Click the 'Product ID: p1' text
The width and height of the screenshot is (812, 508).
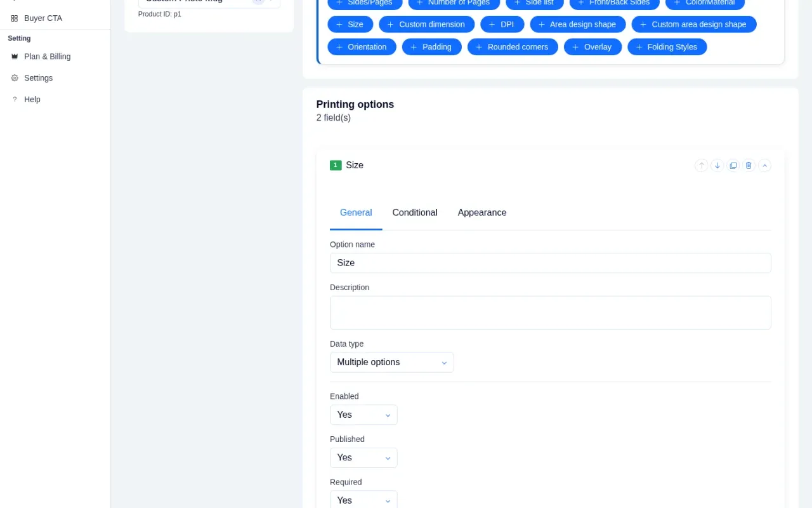click(160, 14)
